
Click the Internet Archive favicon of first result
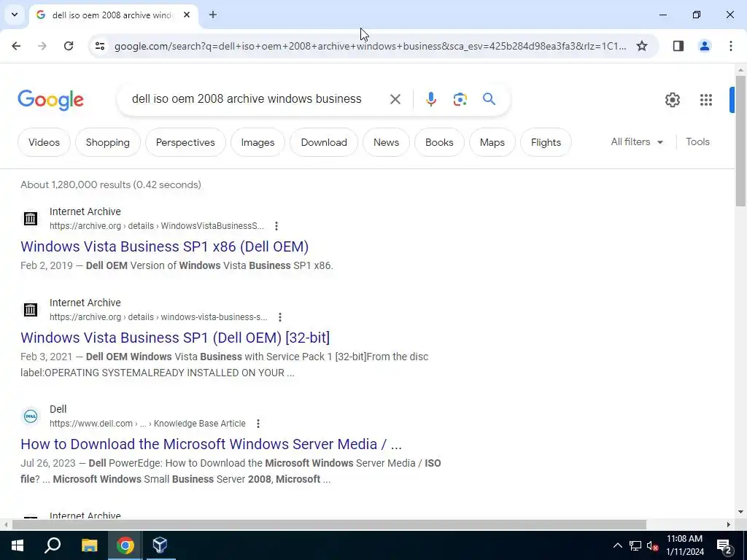click(31, 219)
